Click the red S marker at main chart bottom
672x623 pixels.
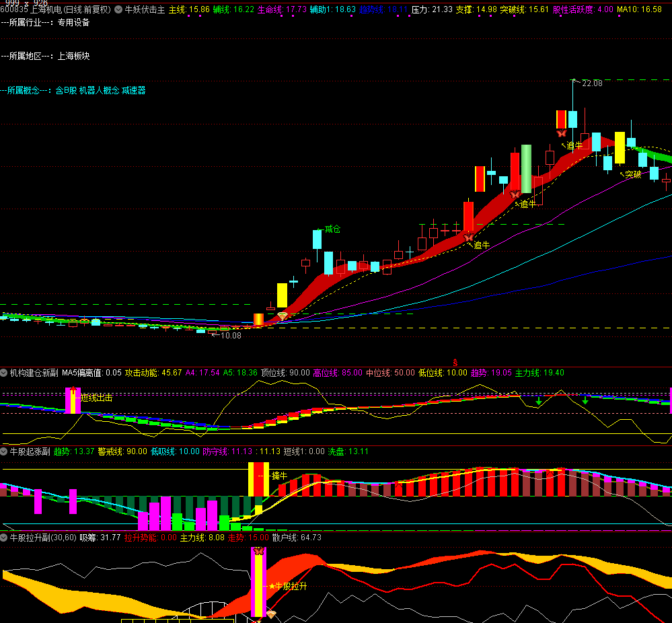(x=455, y=363)
